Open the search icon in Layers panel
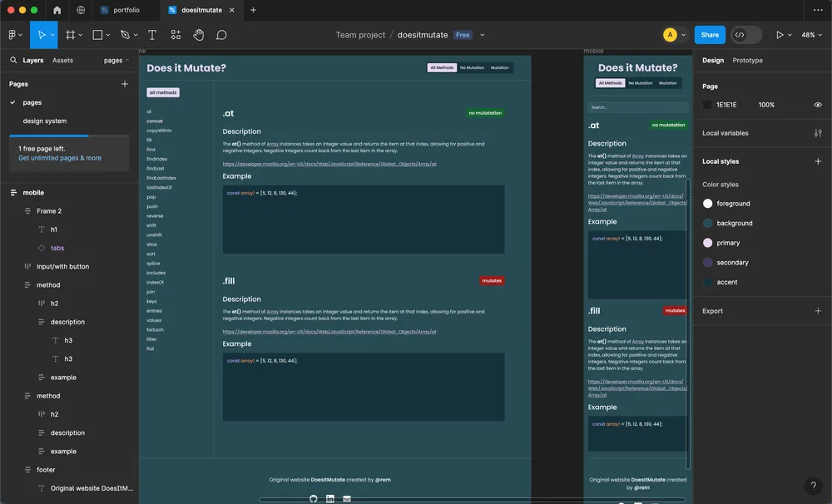The image size is (832, 504). tap(13, 61)
